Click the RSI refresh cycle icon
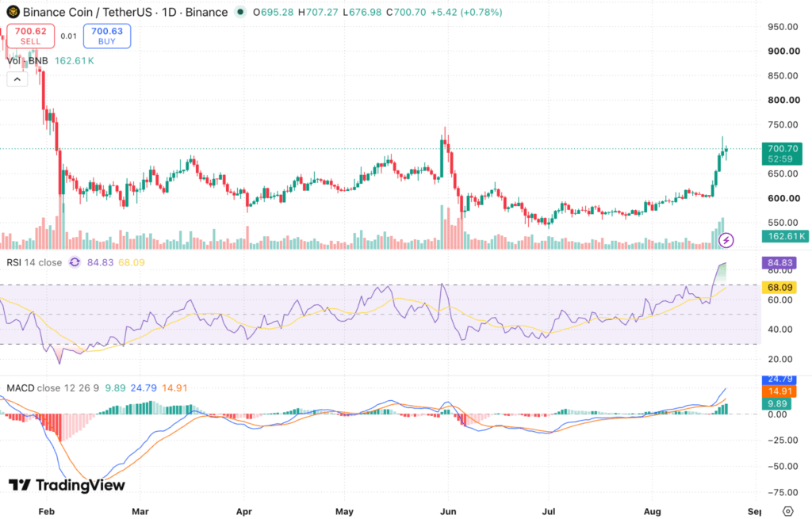The height and width of the screenshot is (519, 812). click(75, 262)
